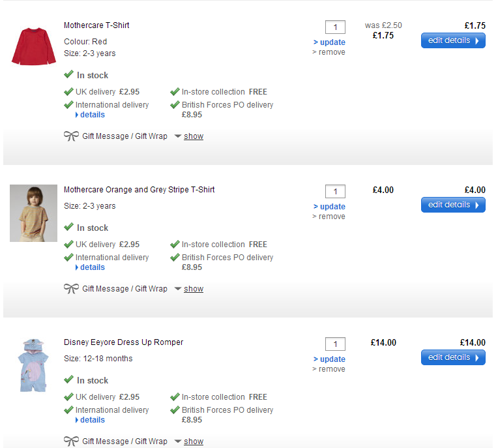498x448 pixels.
Task: Click the gift bow icon for Orange and Grey Stripe T-Shirt
Action: 71,289
